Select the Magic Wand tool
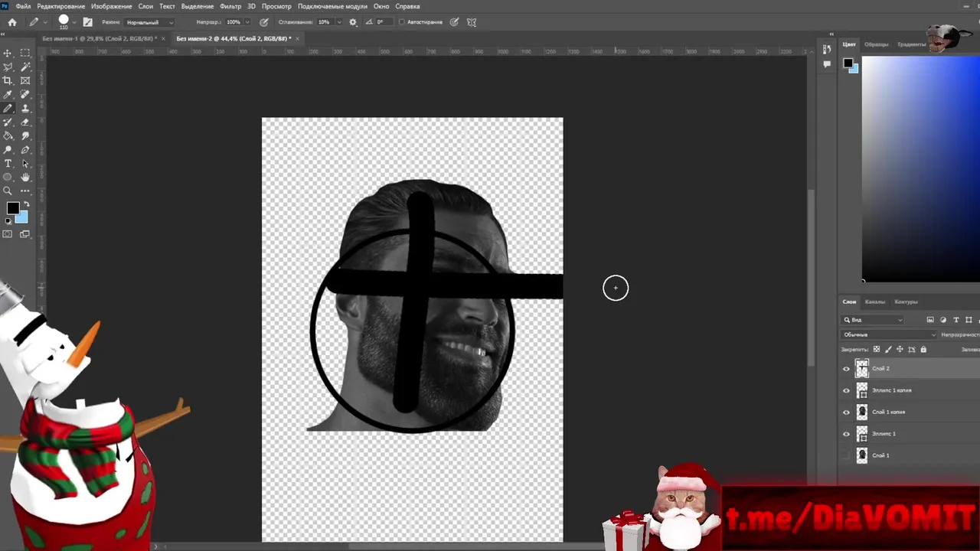This screenshot has height=551, width=980. [x=25, y=67]
